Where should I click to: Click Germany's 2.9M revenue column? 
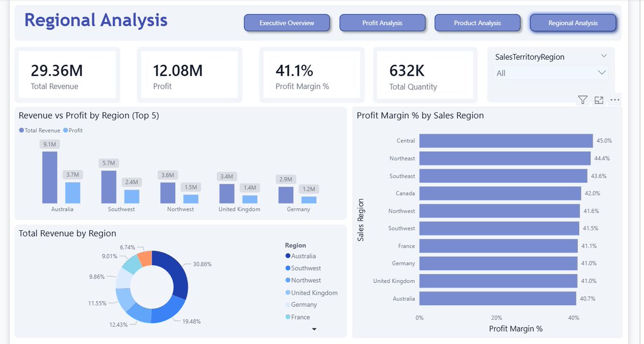point(286,195)
